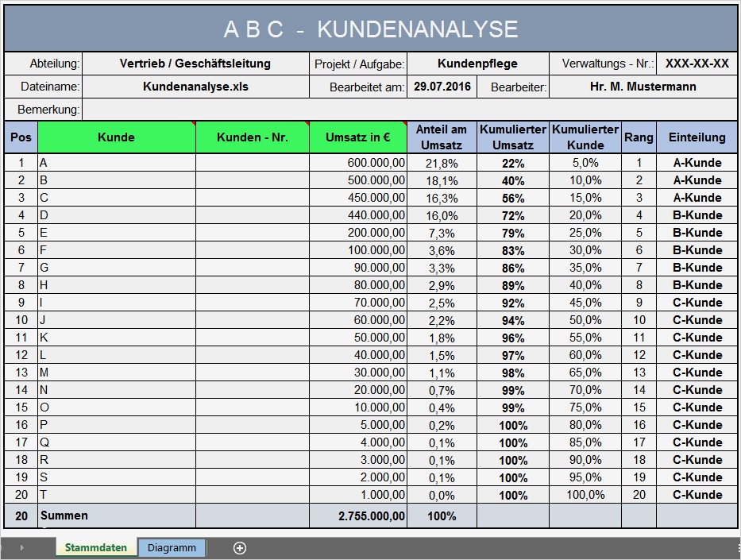Select the Kunden - Nr. header cell

point(253,137)
